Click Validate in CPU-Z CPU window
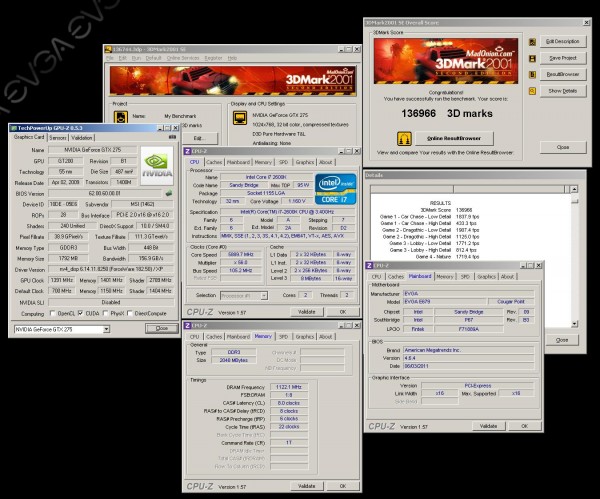 coord(307,312)
